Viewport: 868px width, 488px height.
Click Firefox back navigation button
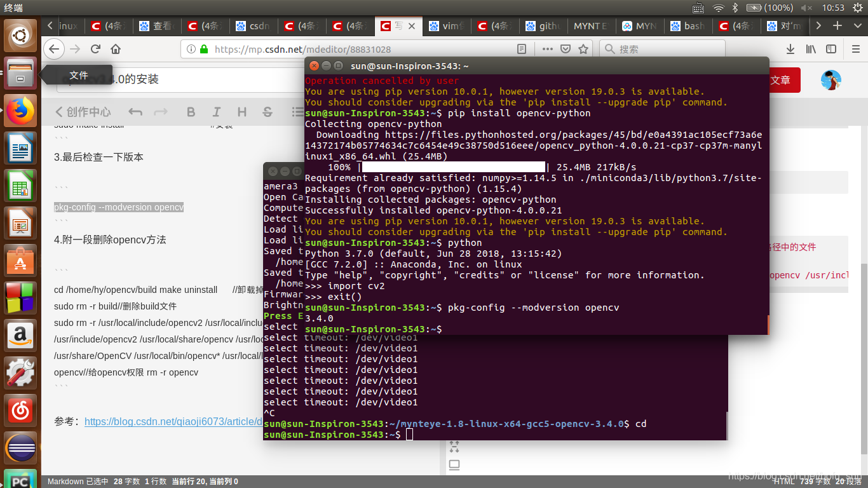tap(55, 49)
